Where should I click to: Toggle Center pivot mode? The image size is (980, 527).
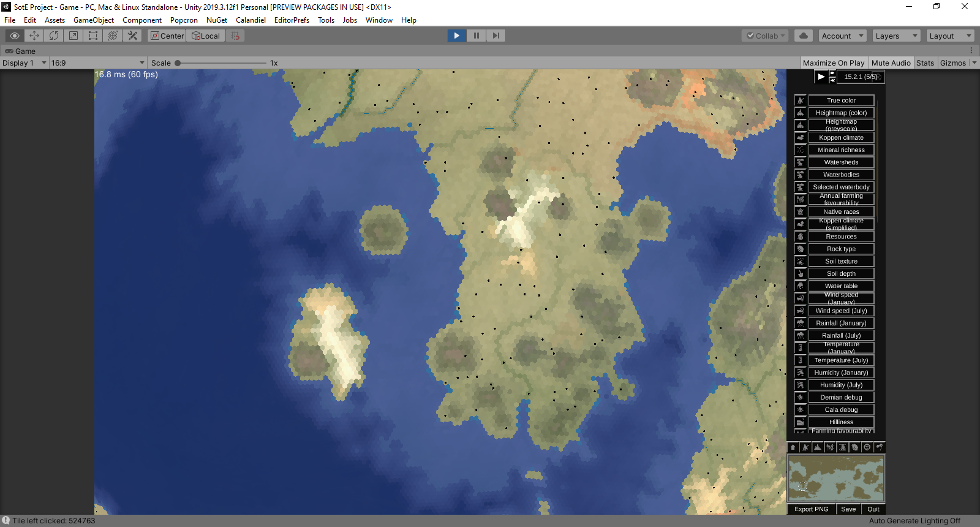pyautogui.click(x=167, y=36)
